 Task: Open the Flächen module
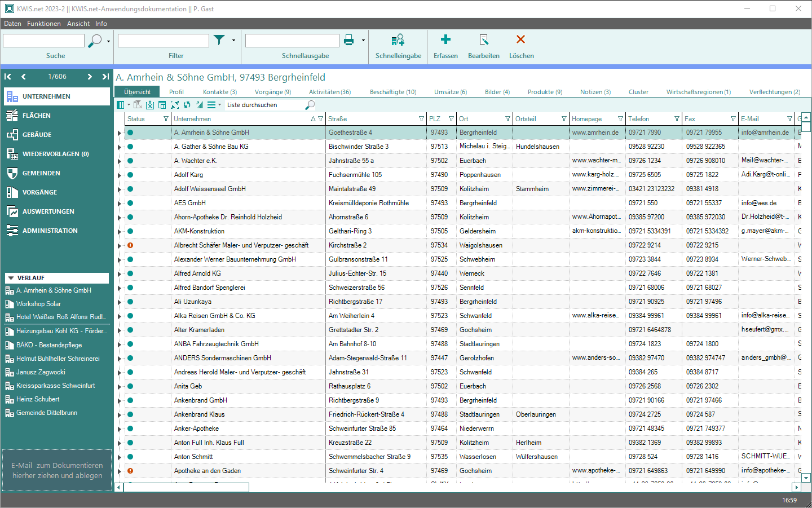click(56, 116)
